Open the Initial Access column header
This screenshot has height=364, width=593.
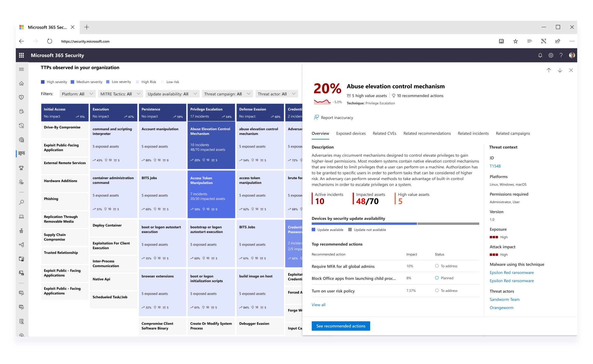tap(65, 112)
